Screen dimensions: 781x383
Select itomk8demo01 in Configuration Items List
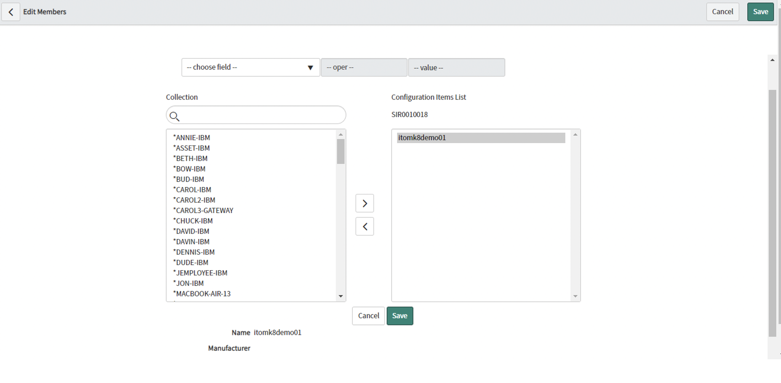click(x=481, y=138)
